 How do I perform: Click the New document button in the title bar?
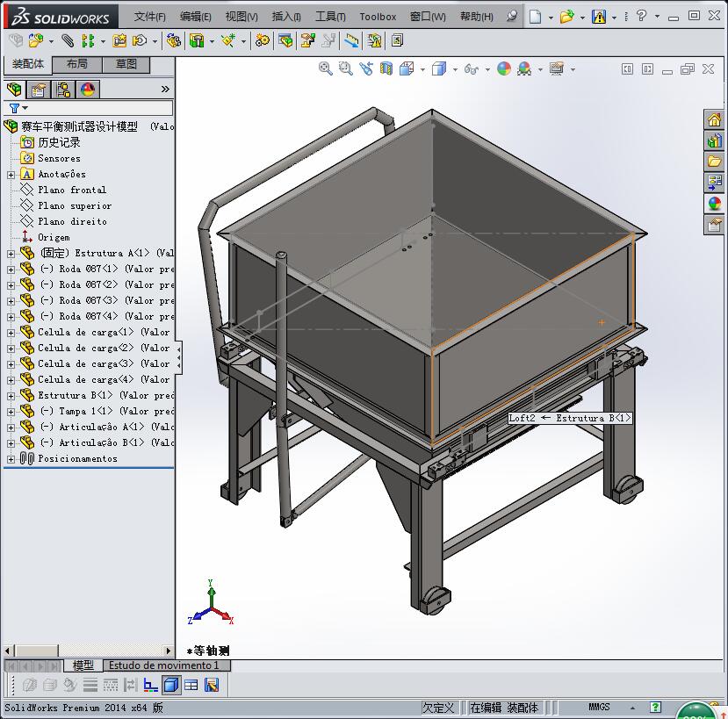click(536, 17)
